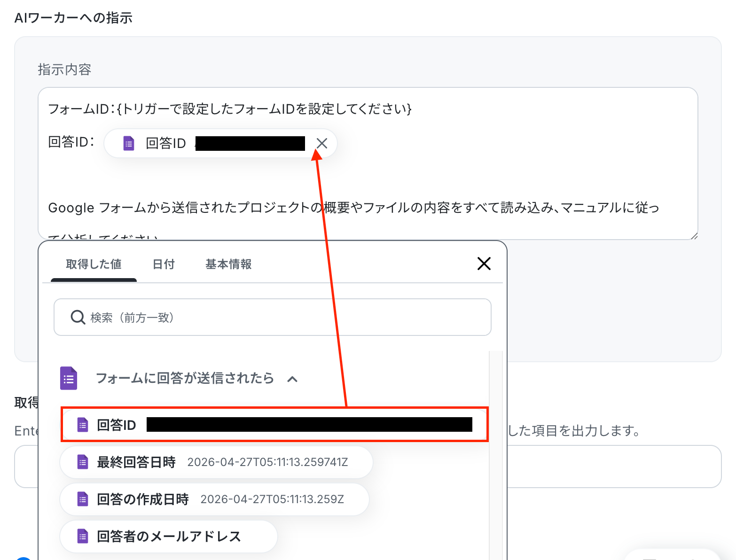Viewport: 736px width, 560px height.
Task: Open the 基本情報 tab
Action: [x=228, y=264]
